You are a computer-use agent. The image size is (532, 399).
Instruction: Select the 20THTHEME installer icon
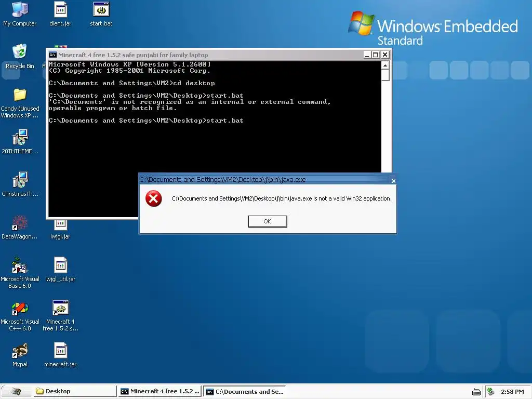pos(20,142)
